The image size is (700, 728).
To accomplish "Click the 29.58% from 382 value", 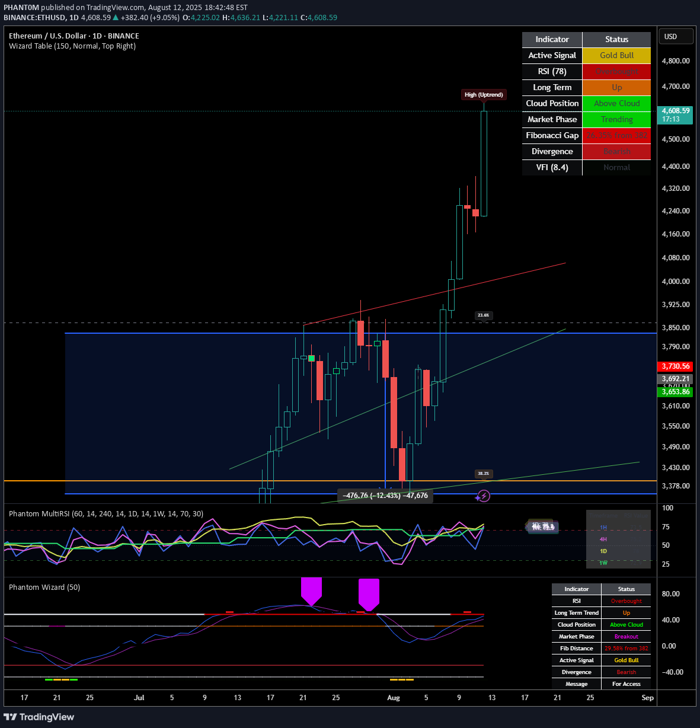I will point(626,648).
